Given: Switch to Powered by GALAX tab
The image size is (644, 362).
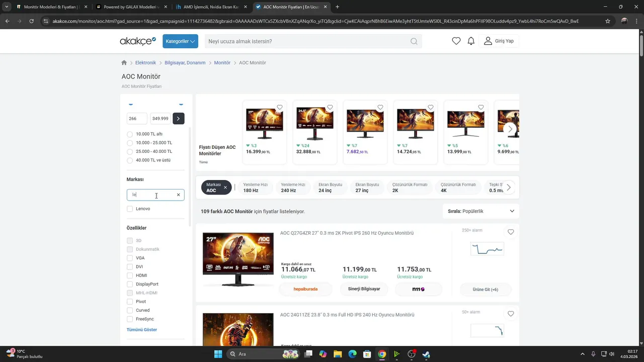Looking at the screenshot, I should (x=132, y=7).
